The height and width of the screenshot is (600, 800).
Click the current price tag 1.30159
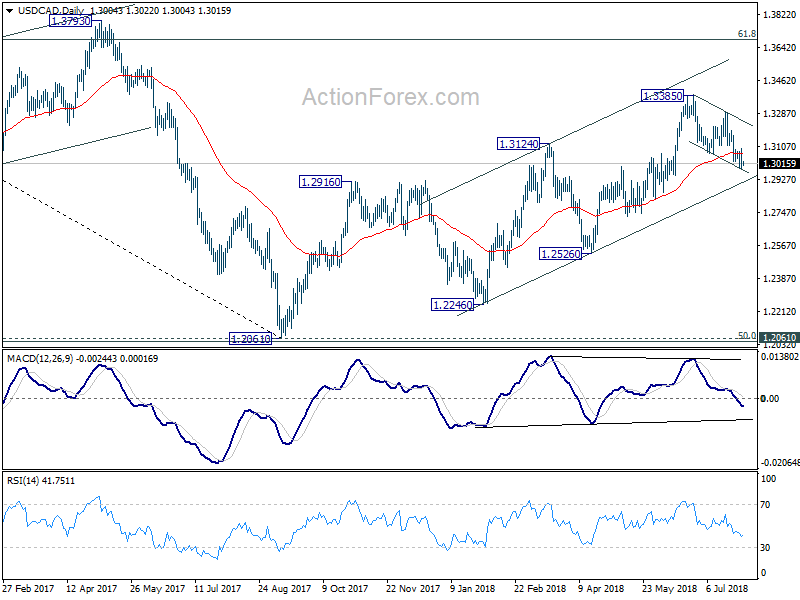pyautogui.click(x=778, y=164)
